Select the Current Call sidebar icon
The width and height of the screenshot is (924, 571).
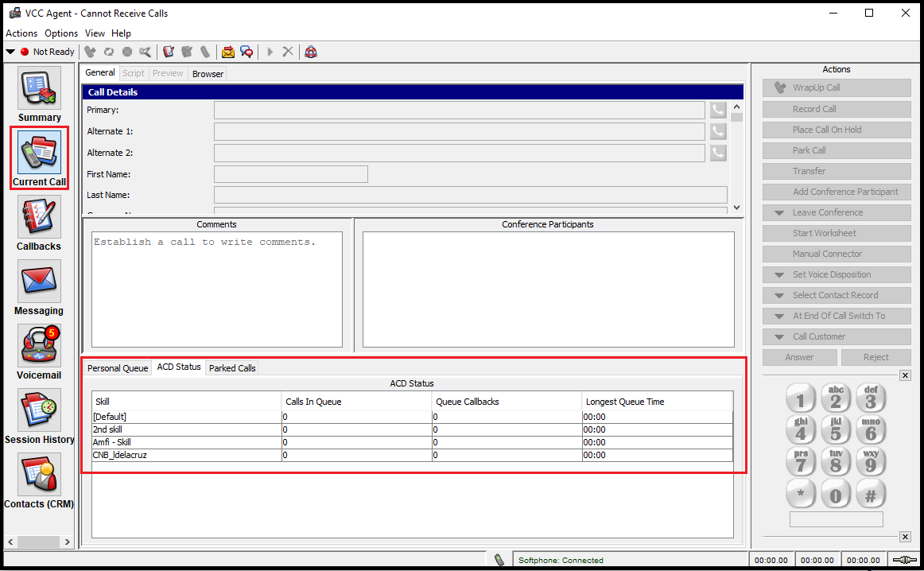39,153
